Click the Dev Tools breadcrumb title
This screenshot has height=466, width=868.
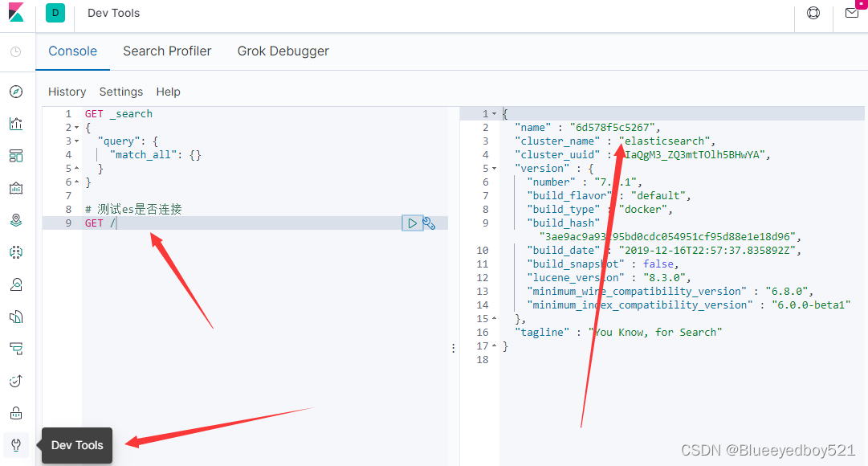tap(113, 13)
